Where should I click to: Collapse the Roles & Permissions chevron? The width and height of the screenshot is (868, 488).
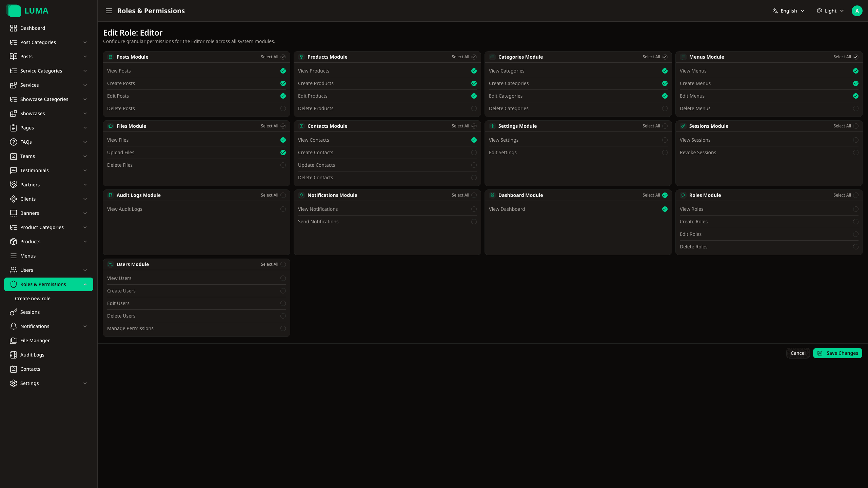[x=85, y=284]
